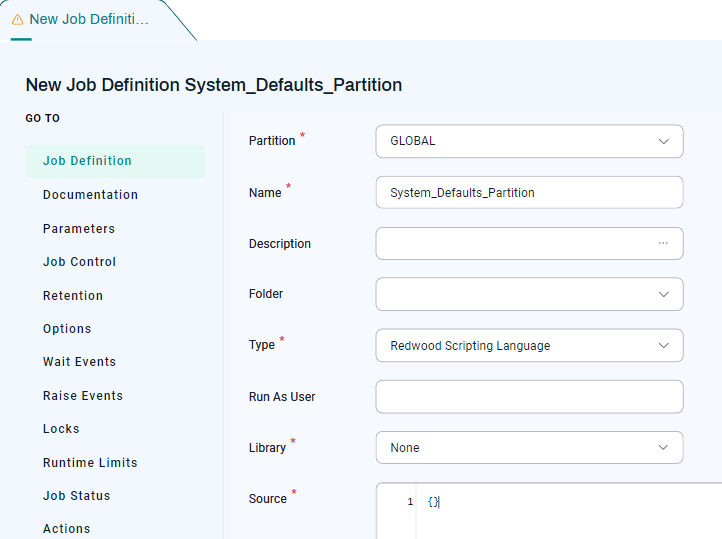Select Options in the Go To list
Viewport: 722px width, 539px height.
(x=67, y=329)
